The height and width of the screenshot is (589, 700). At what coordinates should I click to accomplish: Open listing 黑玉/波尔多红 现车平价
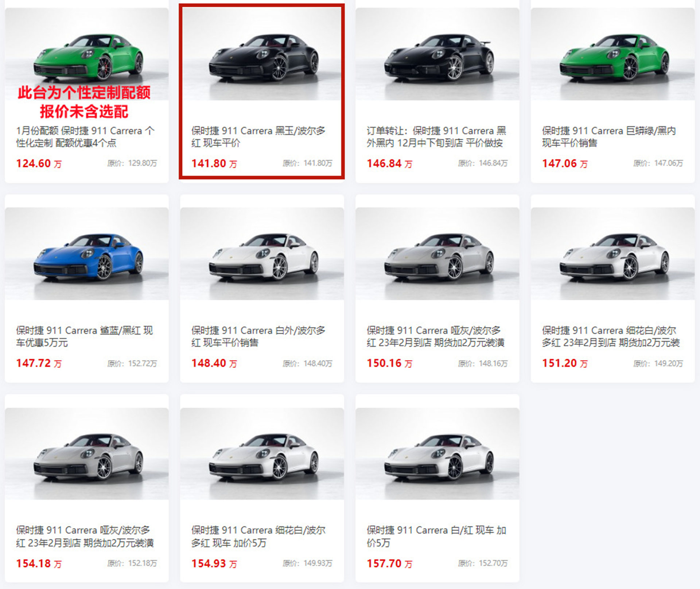258,137
